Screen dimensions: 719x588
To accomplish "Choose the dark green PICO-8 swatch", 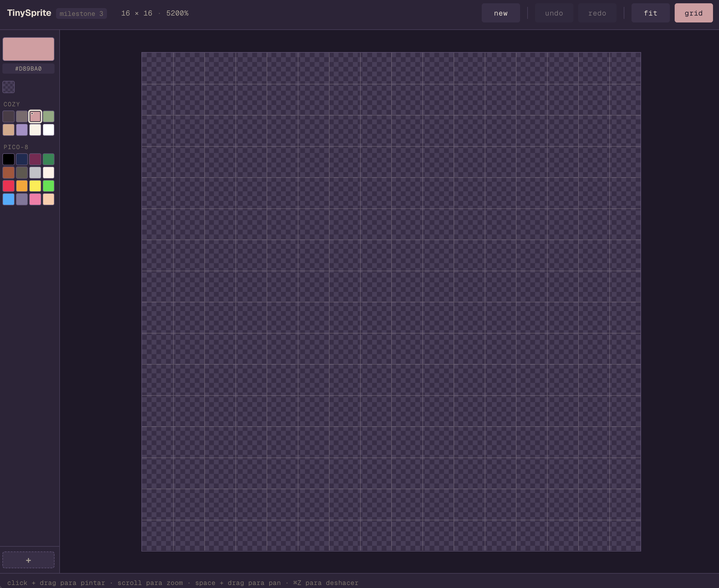I will [49, 159].
